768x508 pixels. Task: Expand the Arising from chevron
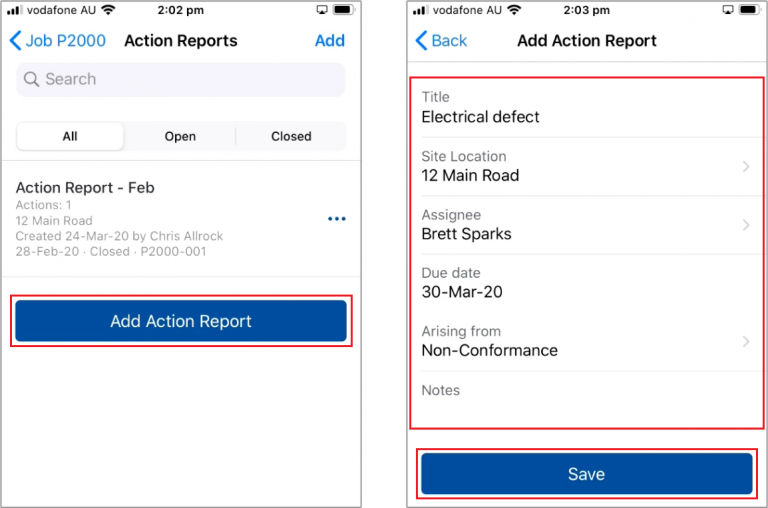746,342
